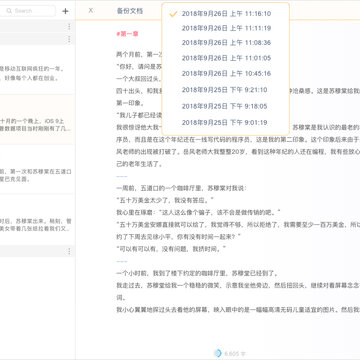
Task: Click paragraph beginning 一周前，五道口的一个咖啡厅里
Action: click(x=181, y=188)
